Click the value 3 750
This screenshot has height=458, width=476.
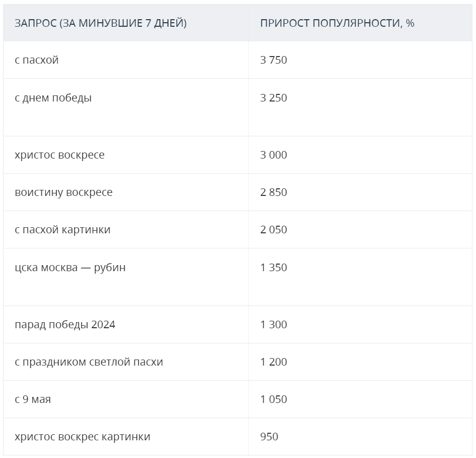(x=273, y=60)
